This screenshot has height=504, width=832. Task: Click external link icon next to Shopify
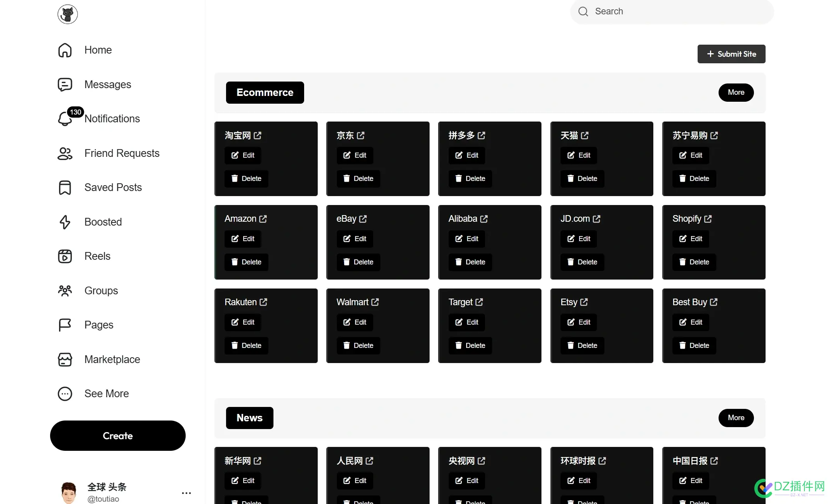[708, 219]
